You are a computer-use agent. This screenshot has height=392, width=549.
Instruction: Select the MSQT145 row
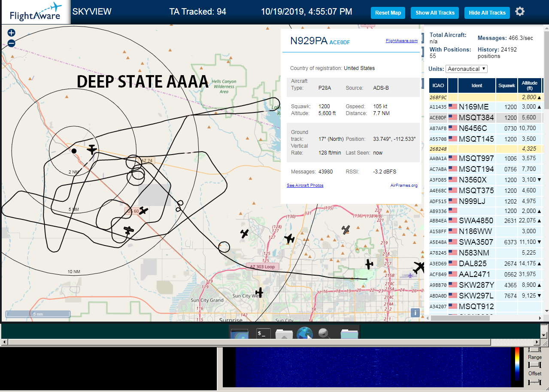(485, 139)
